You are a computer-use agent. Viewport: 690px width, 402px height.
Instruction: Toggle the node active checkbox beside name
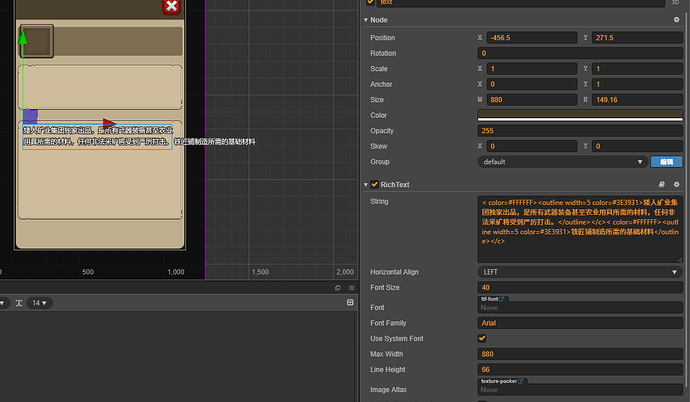point(371,2)
